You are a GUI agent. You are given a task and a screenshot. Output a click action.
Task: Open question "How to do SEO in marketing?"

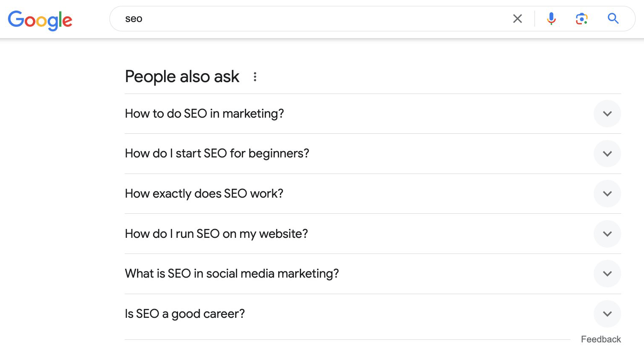pos(204,113)
